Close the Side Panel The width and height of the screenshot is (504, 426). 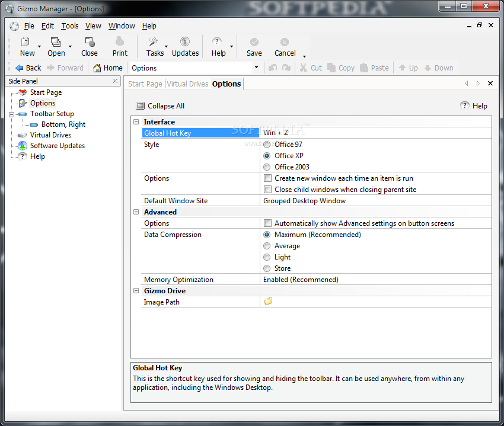tap(116, 81)
